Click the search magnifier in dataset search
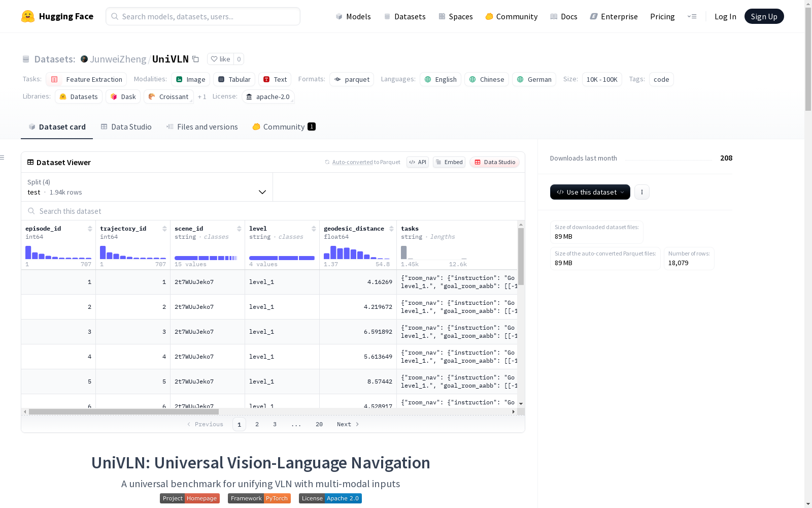This screenshot has width=812, height=508. (x=31, y=211)
